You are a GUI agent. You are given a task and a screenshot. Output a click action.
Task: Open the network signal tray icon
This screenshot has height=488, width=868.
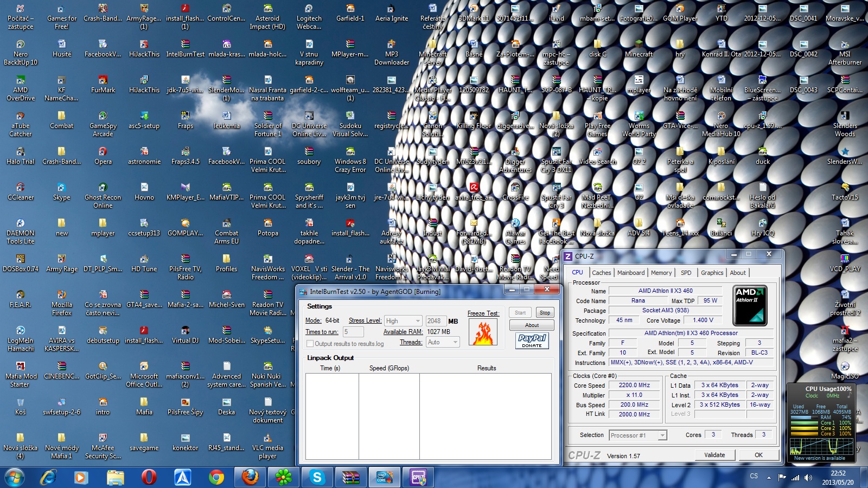pyautogui.click(x=795, y=478)
